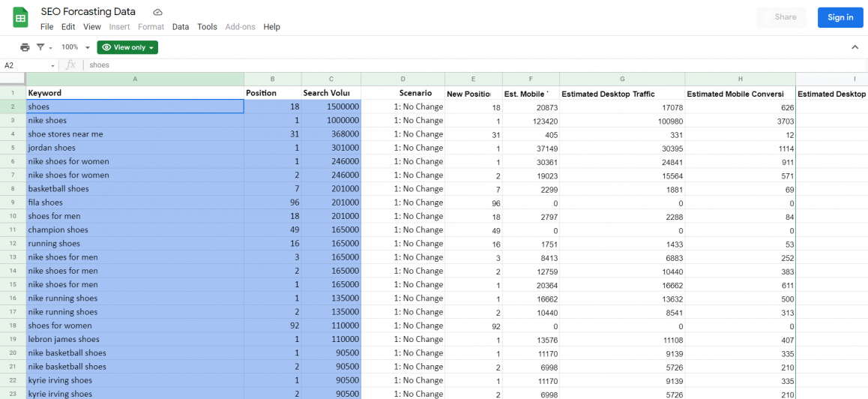Select column D header
Viewport: 868px width, 399px height.
point(403,79)
